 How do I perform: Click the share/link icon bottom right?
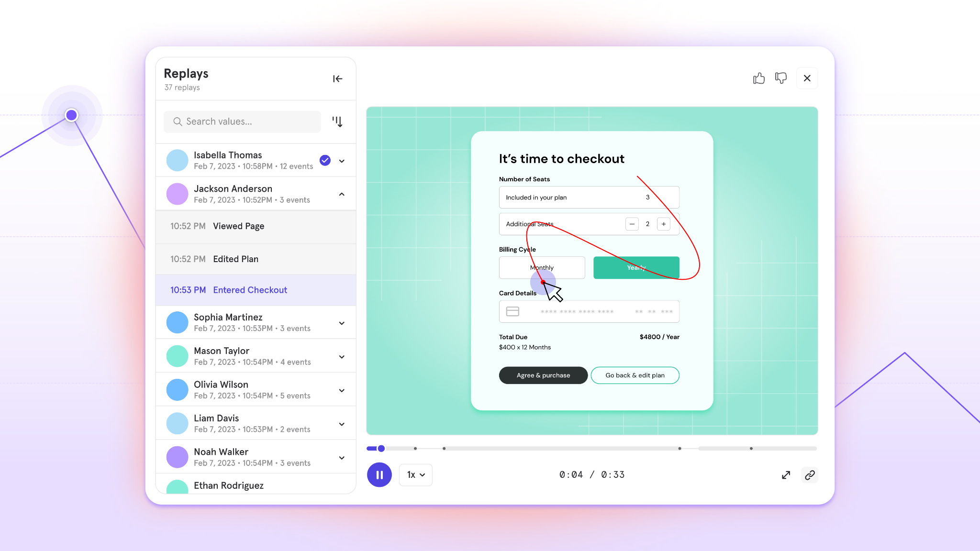pyautogui.click(x=811, y=475)
